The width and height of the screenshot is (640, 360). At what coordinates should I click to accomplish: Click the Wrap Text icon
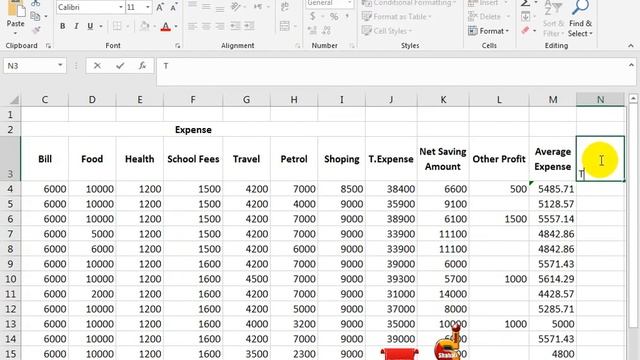click(x=285, y=7)
